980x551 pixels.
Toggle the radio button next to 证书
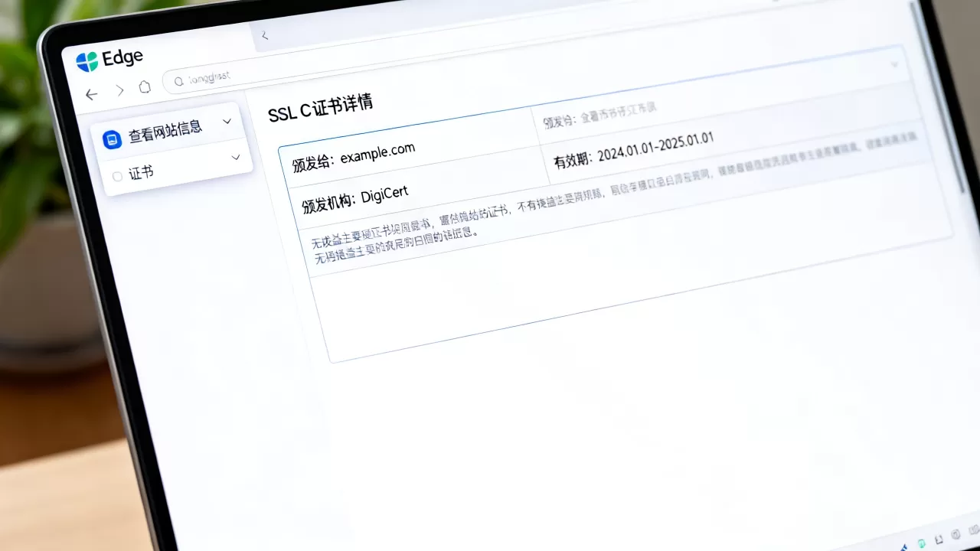(x=117, y=177)
